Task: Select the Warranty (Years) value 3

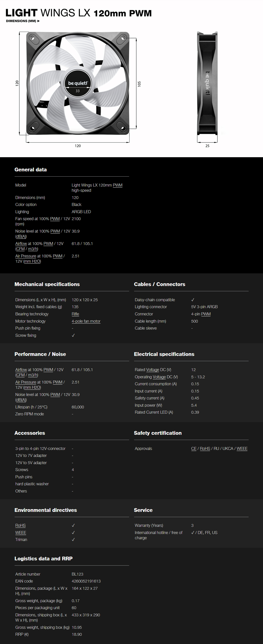Action: point(192,526)
